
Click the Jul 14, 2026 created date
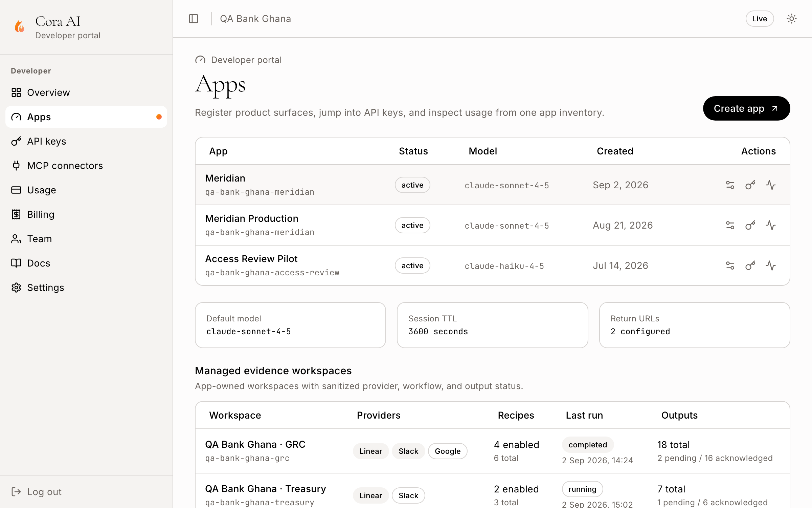click(x=621, y=266)
